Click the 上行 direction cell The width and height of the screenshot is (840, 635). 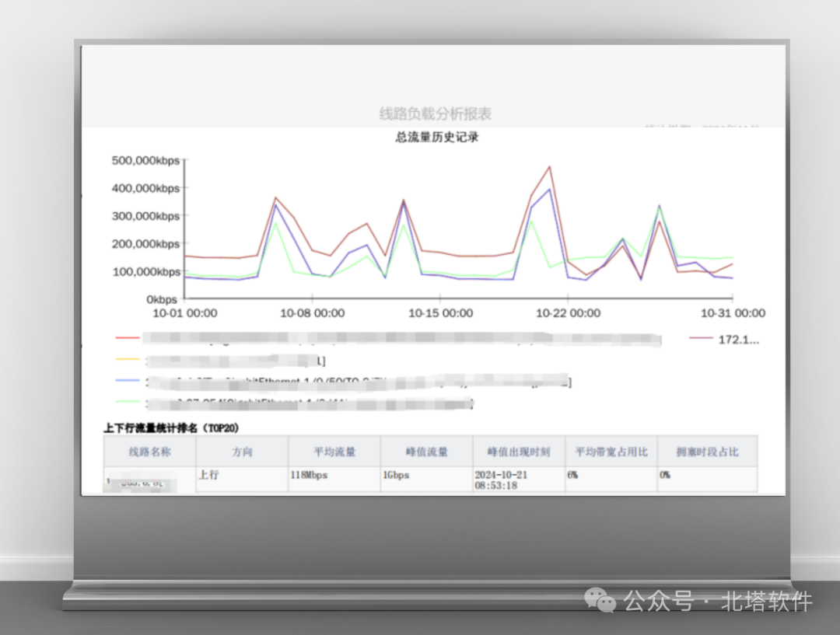242,480
